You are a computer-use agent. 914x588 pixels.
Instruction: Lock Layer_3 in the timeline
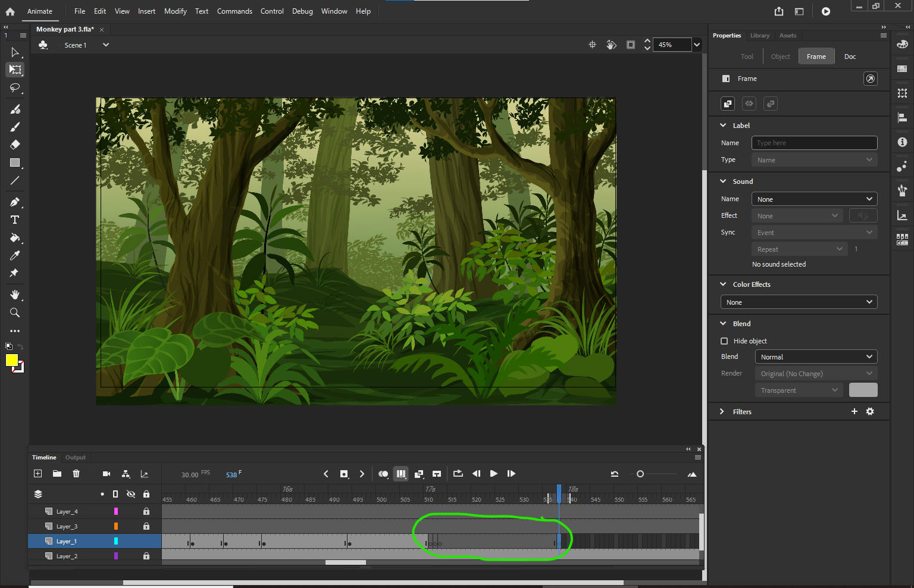tap(146, 526)
